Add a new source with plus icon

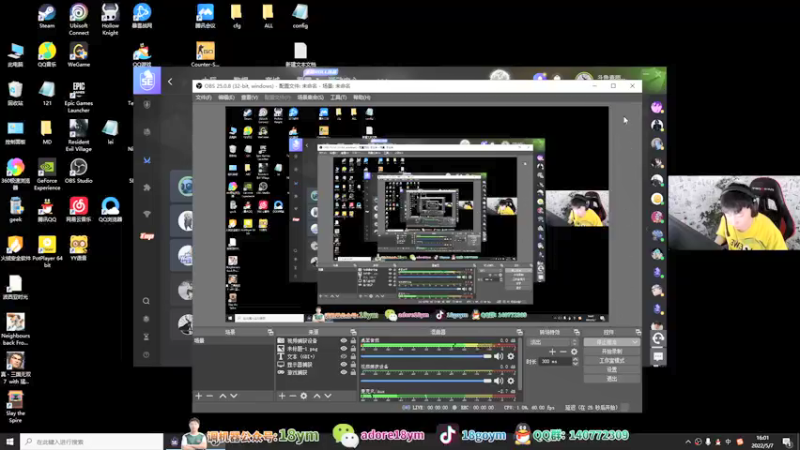[282, 396]
